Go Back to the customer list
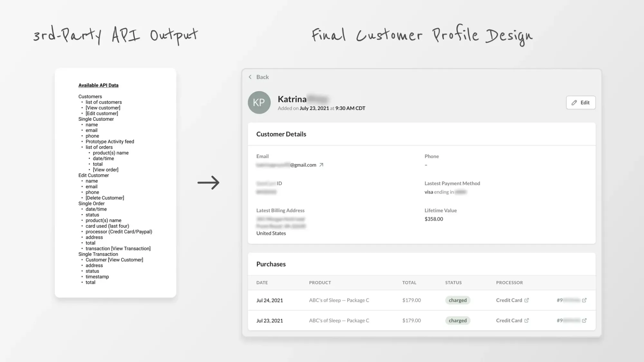 tap(262, 77)
